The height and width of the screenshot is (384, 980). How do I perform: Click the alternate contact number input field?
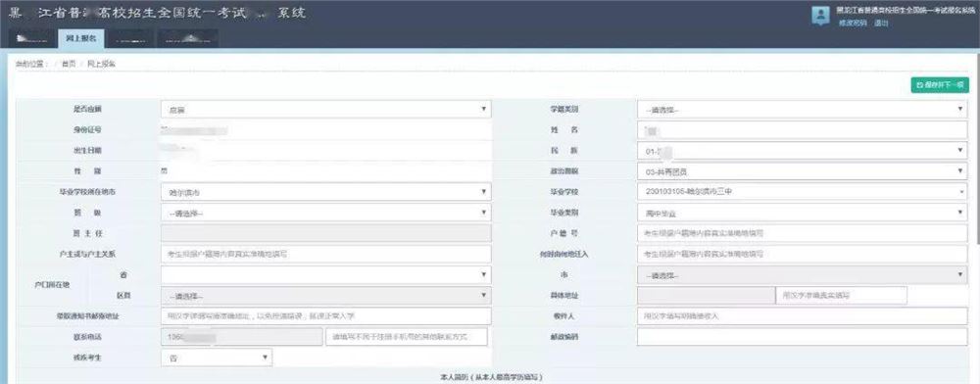pos(407,337)
